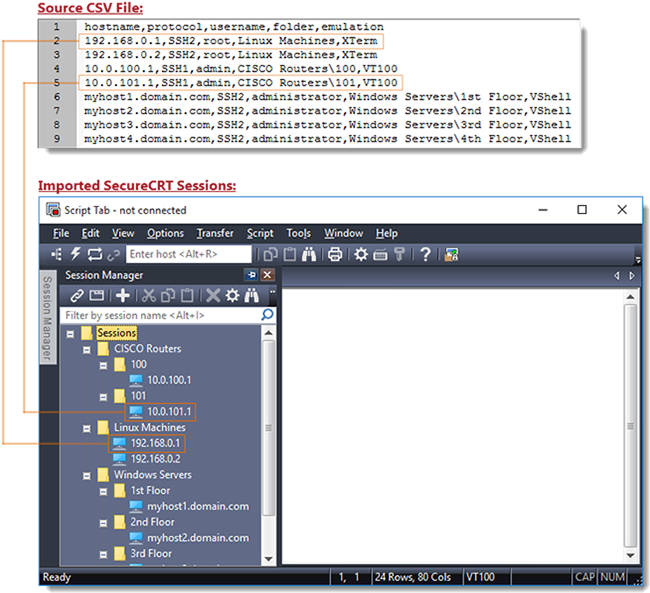Click the Filter by session name box
The height and width of the screenshot is (593, 650).
pos(160,315)
